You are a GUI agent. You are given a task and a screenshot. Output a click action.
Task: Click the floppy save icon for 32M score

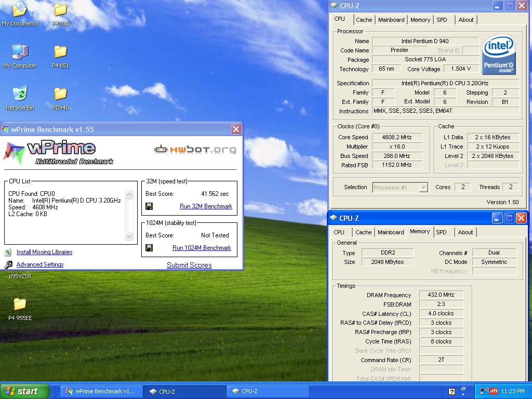click(x=149, y=206)
